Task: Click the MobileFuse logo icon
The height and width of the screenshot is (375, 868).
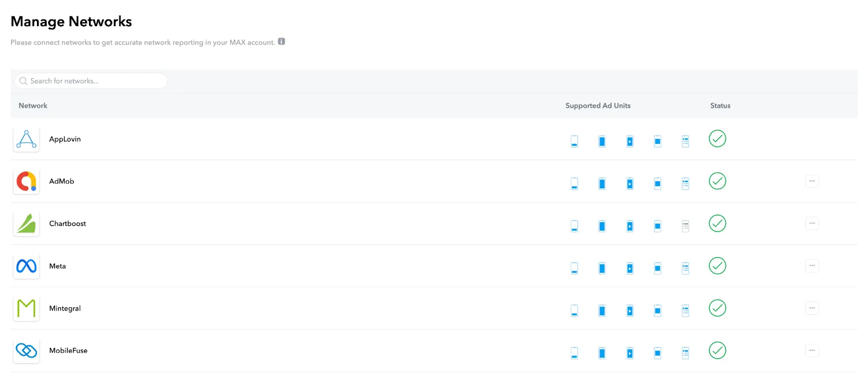Action: (x=27, y=351)
